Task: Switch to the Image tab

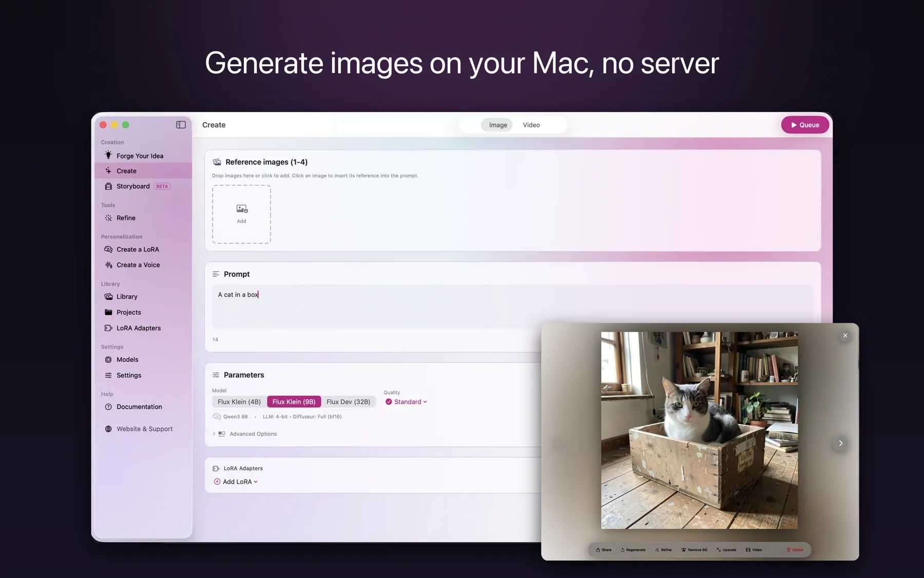Action: 497,125
